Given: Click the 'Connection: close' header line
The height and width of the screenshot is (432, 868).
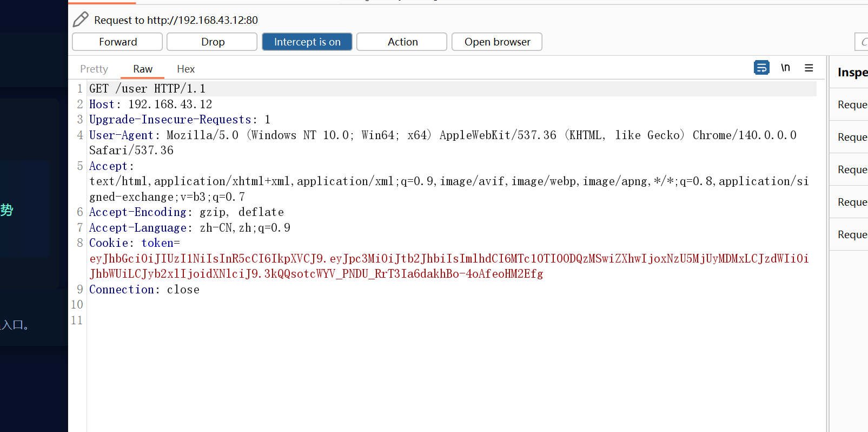Looking at the screenshot, I should coord(144,290).
